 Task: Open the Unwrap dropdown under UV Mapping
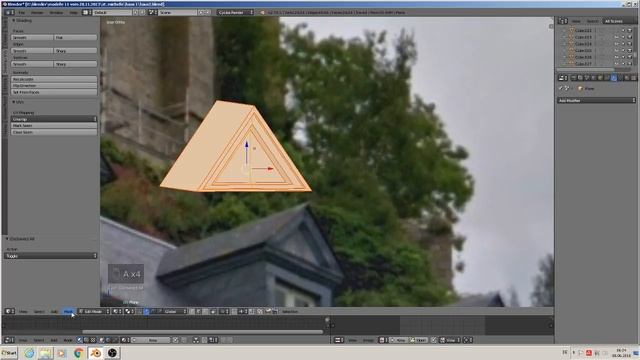(x=54, y=119)
